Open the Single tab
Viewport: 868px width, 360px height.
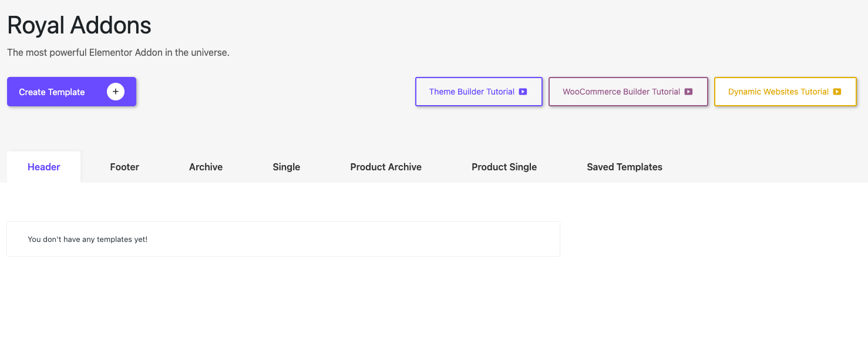coord(286,167)
